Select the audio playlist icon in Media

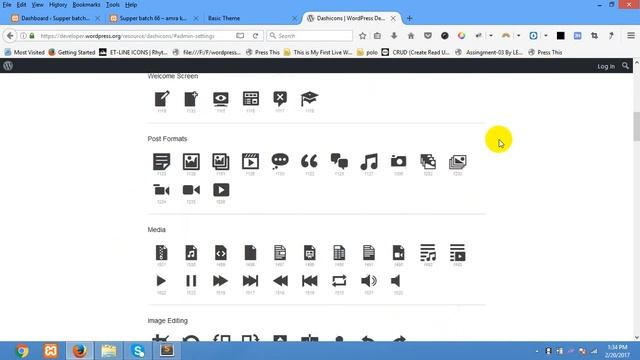tap(428, 253)
